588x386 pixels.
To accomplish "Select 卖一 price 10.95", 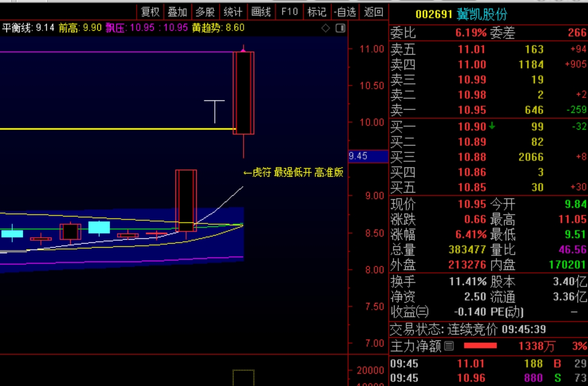I will [472, 110].
